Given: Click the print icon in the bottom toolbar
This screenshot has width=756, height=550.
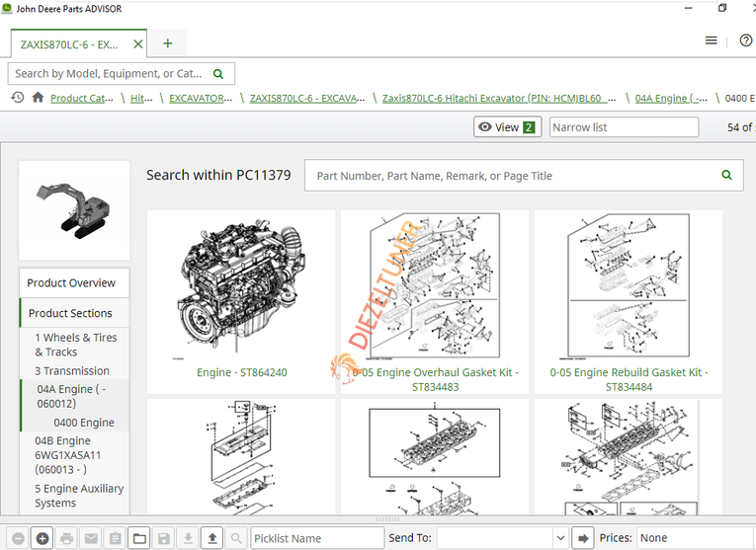Looking at the screenshot, I should [x=66, y=538].
